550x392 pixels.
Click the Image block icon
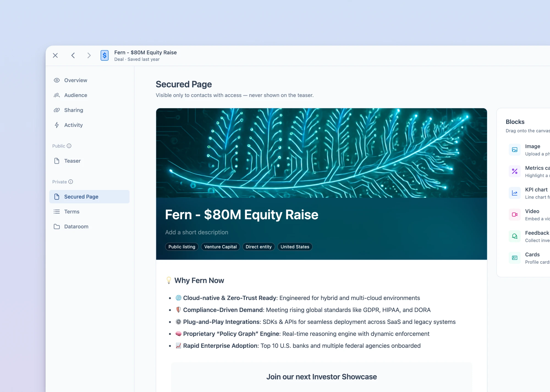click(515, 150)
